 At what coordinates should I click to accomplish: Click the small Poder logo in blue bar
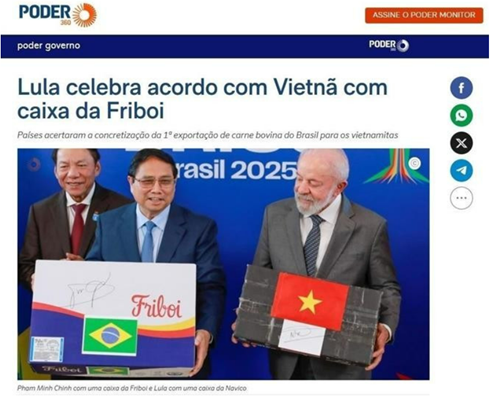coord(389,45)
